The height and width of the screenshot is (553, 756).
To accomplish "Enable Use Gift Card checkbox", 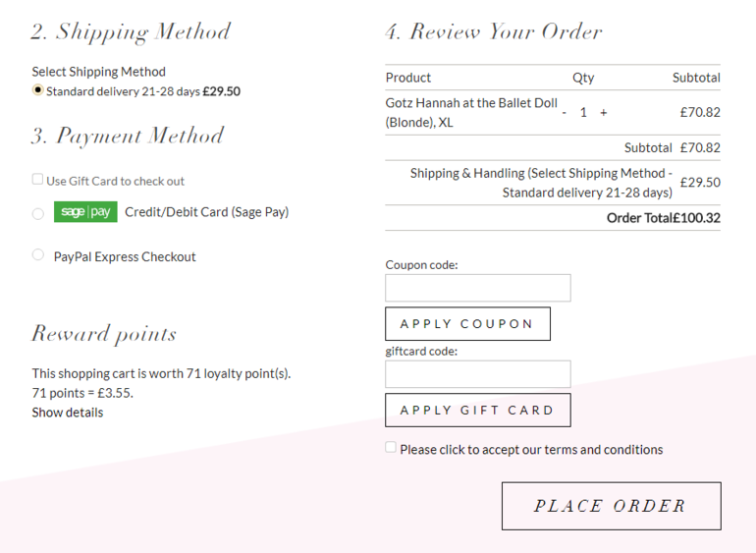I will click(x=37, y=179).
